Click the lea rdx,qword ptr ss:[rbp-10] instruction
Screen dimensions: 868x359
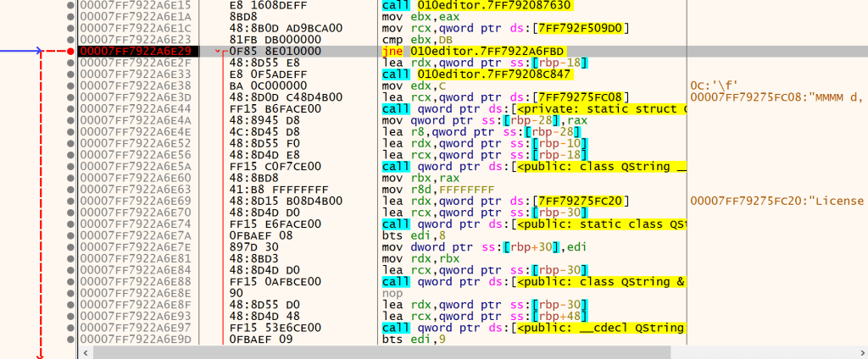click(484, 143)
